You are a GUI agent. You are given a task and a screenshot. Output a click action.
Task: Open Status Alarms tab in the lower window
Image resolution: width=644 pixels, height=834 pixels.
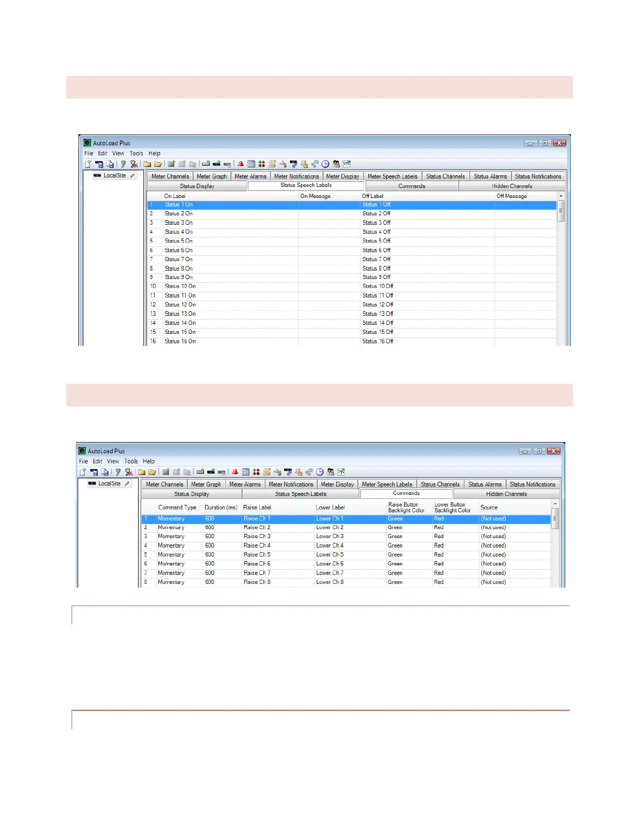[x=485, y=484]
